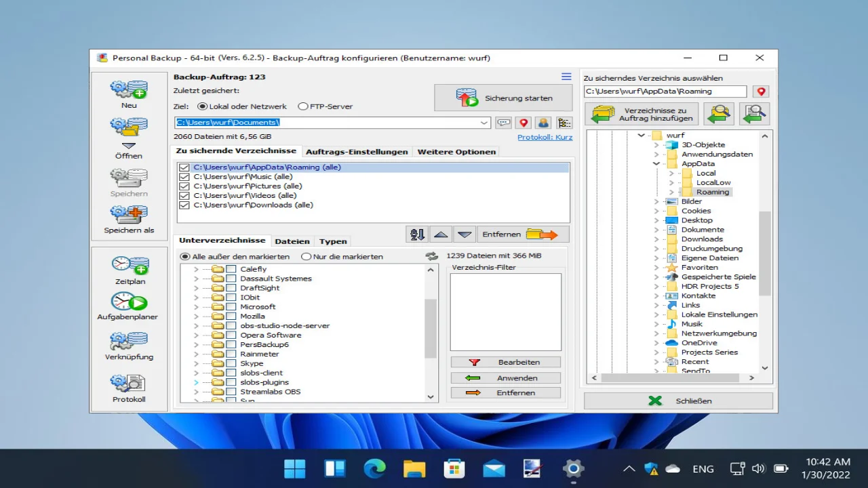Click the red pin next to Roaming path field

point(761,91)
